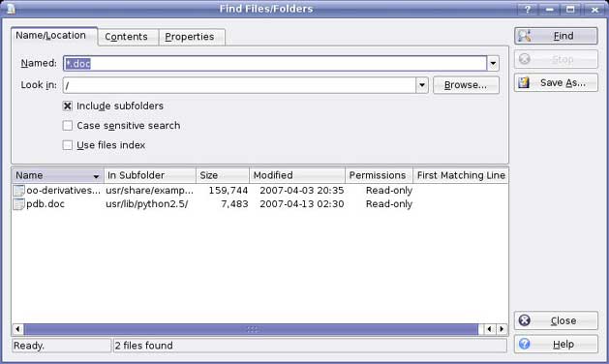Enable Case sensitive search
The height and width of the screenshot is (364, 609).
[x=67, y=126]
